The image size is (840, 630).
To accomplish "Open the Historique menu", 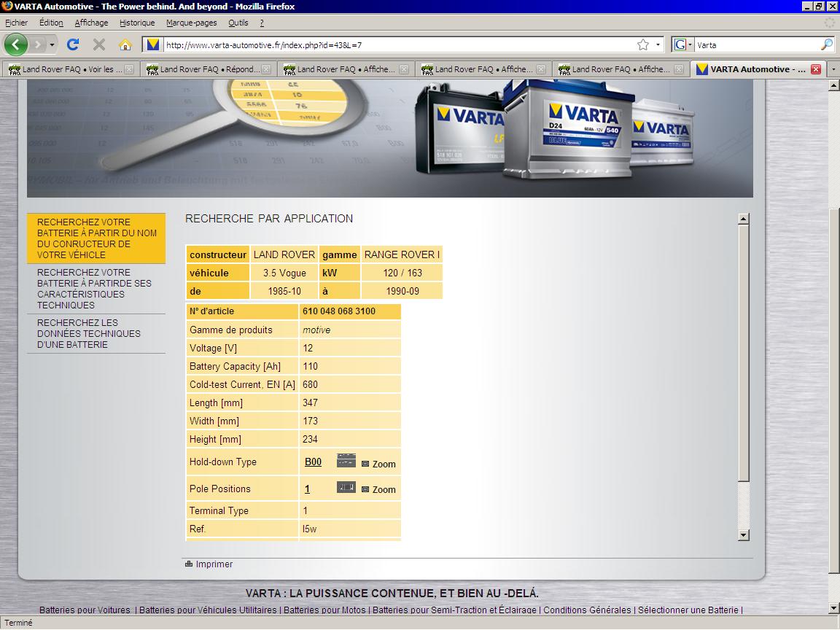I will click(x=137, y=23).
